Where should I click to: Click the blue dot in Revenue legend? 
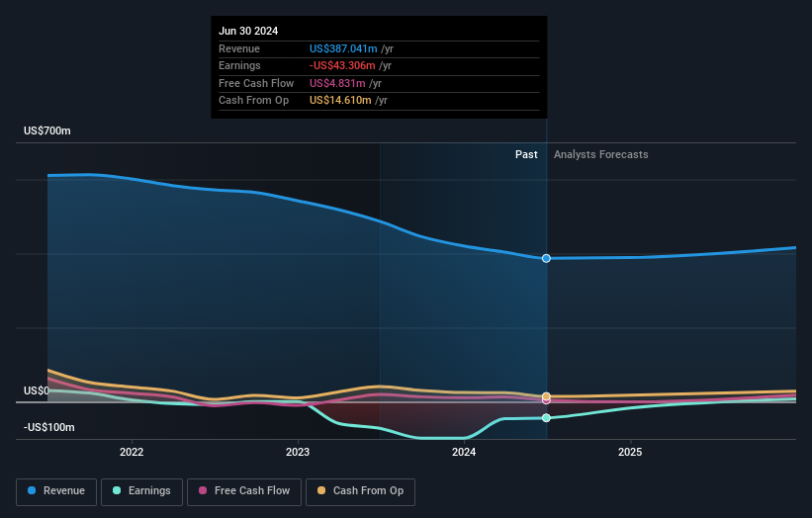coord(32,490)
